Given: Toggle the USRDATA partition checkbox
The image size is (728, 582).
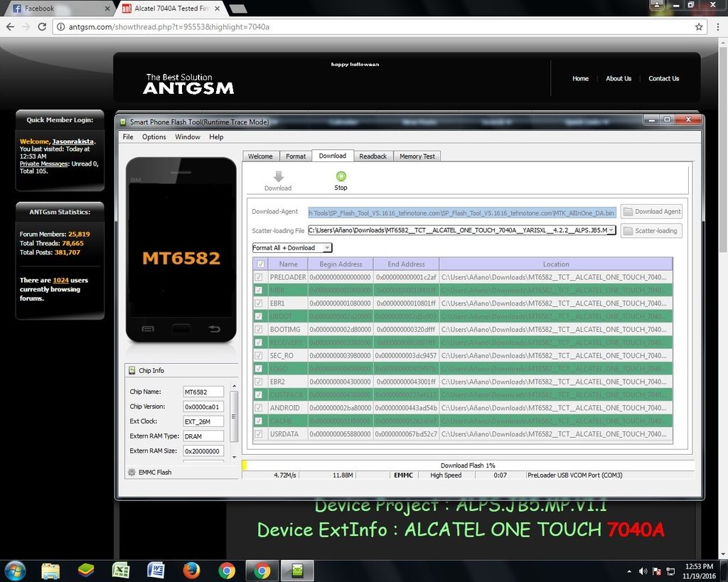Looking at the screenshot, I should coord(259,434).
